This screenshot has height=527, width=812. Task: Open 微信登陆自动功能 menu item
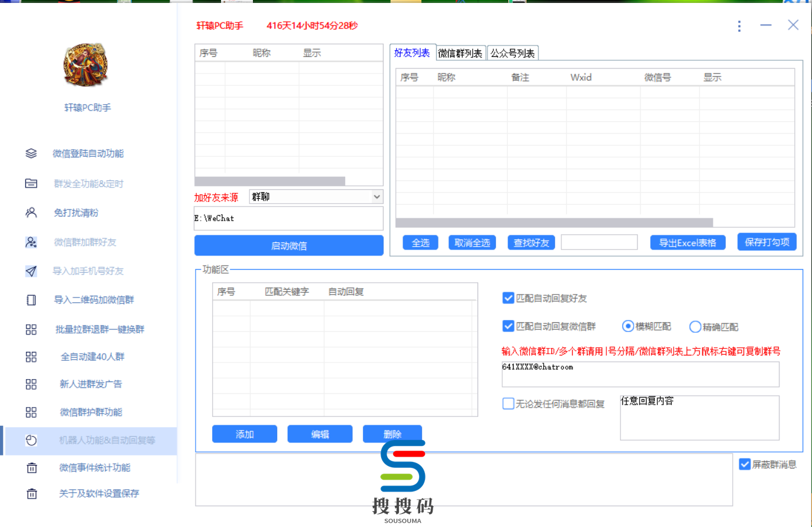click(x=88, y=154)
